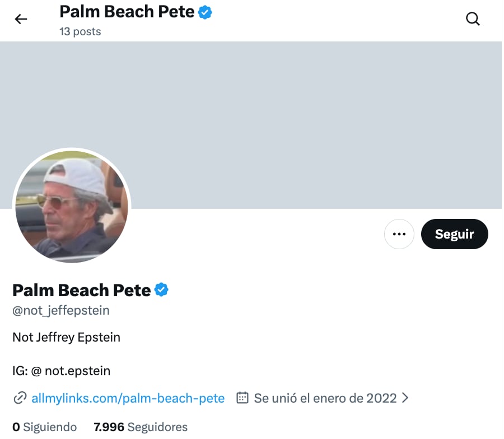
Task: Click the Not Jeffrey Epstein bio text
Action: [66, 337]
